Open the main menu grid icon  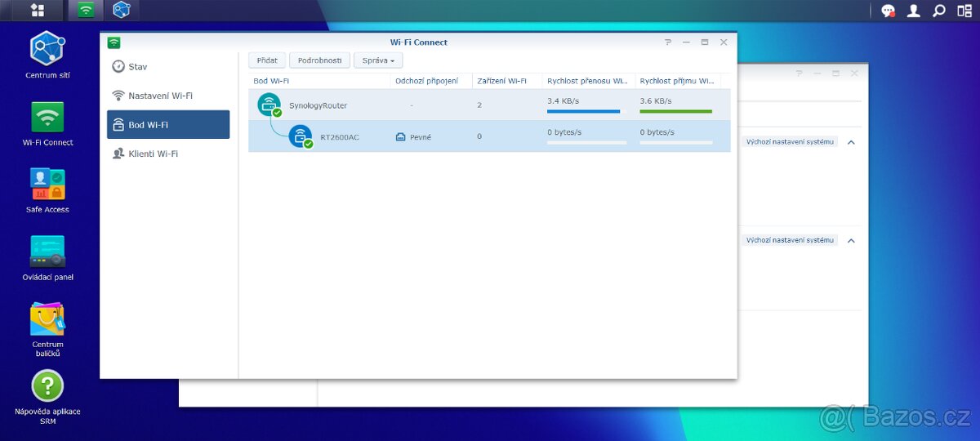pyautogui.click(x=37, y=11)
